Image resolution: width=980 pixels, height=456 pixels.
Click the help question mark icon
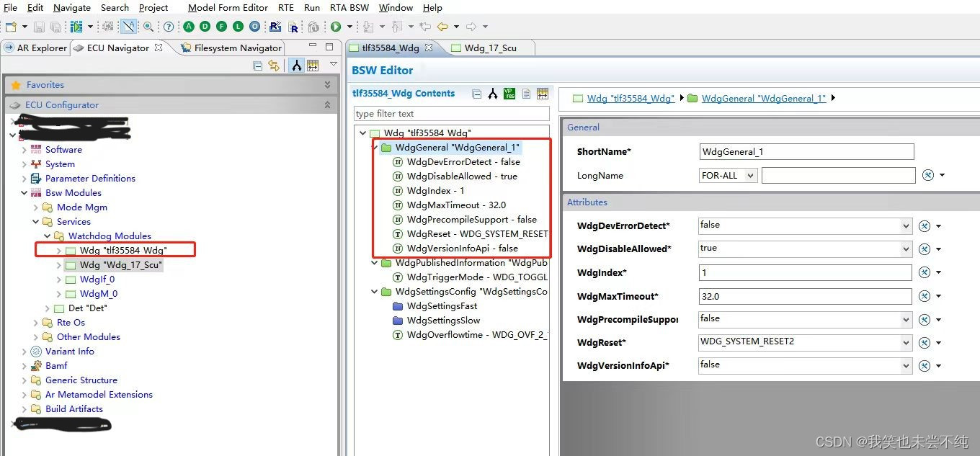(x=167, y=27)
